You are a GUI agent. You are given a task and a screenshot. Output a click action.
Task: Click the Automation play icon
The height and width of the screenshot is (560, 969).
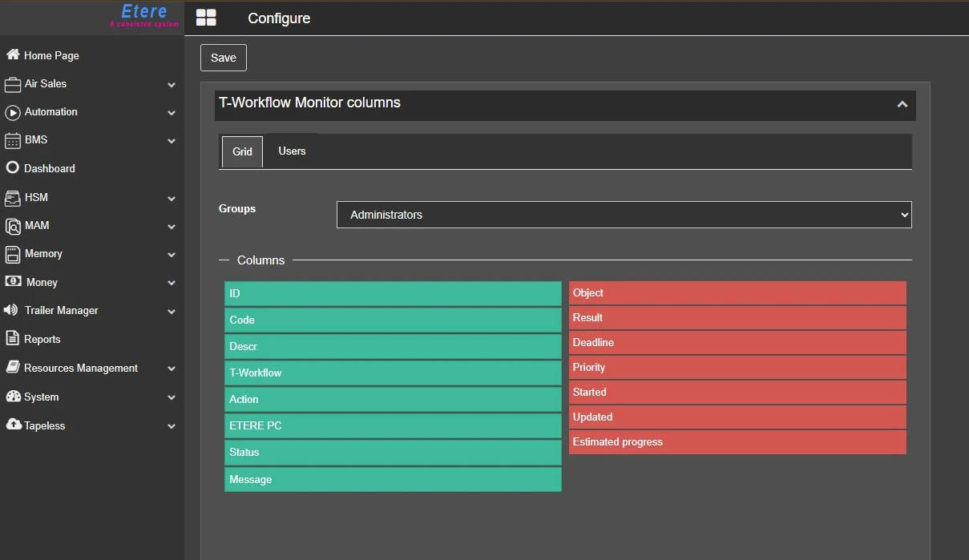point(13,112)
